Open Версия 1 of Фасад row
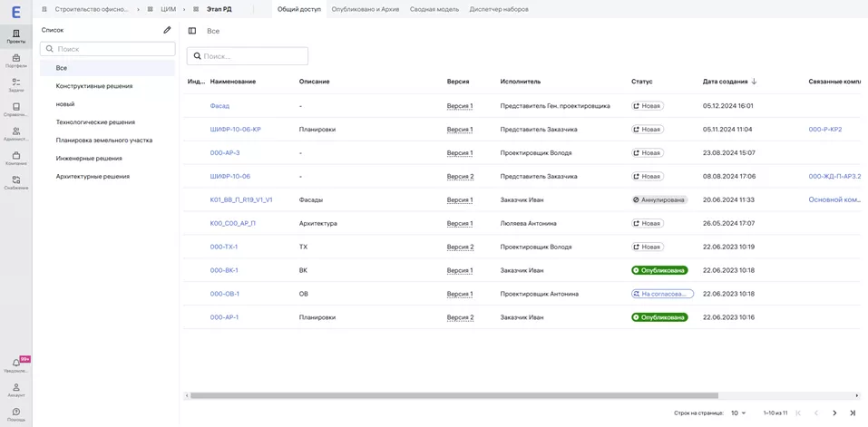868x427 pixels. click(459, 106)
